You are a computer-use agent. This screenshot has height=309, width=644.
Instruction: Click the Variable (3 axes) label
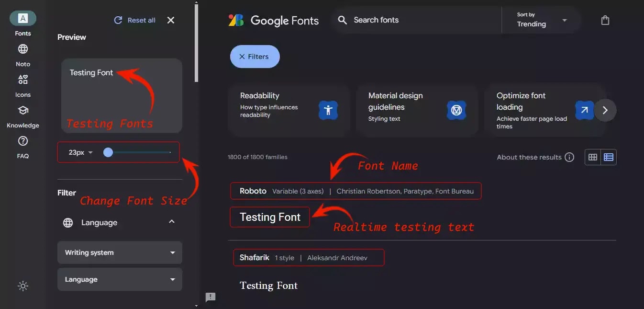coord(298,191)
